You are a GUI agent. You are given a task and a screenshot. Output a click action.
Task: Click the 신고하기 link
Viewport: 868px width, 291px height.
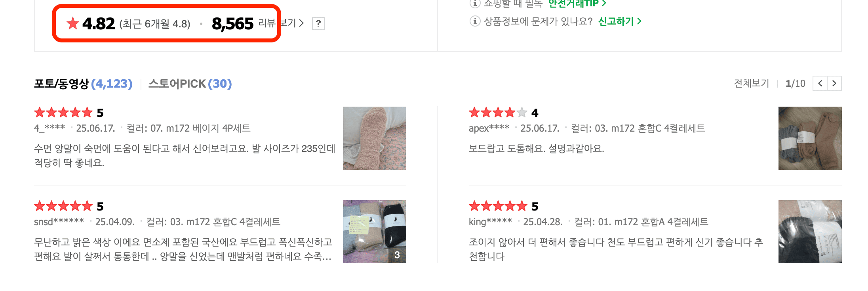tap(616, 22)
